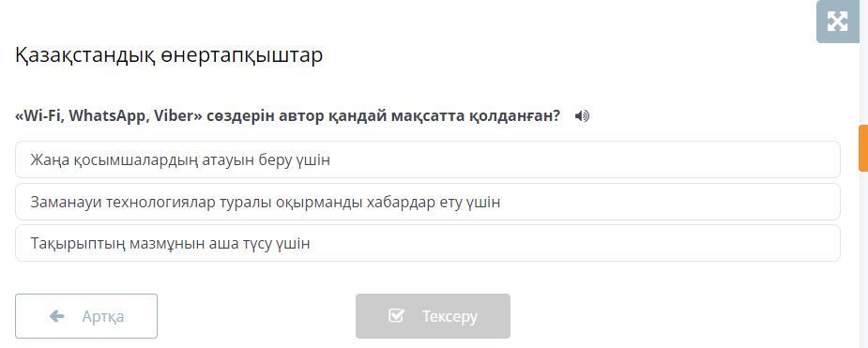Choose answer "Заманауи технологиялар туралы оқырманды хабардар ету үшін"
Screen dimensions: 868x348
[x=427, y=202]
